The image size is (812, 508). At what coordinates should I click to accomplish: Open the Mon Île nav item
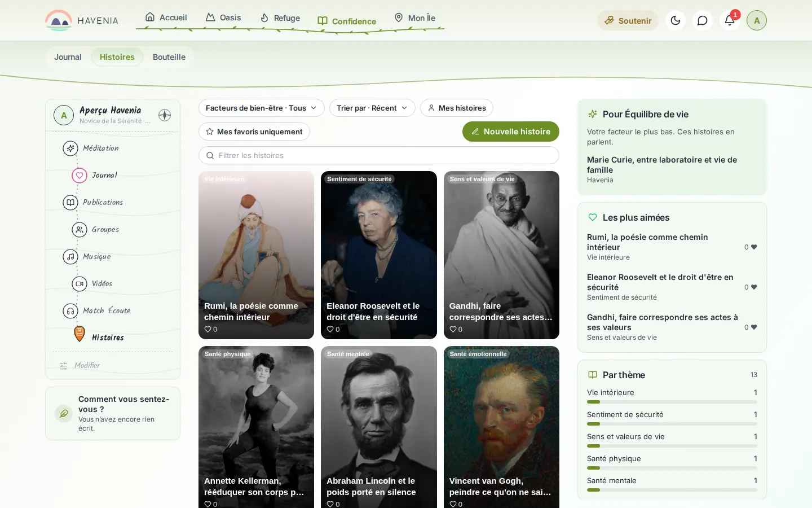coord(414,18)
